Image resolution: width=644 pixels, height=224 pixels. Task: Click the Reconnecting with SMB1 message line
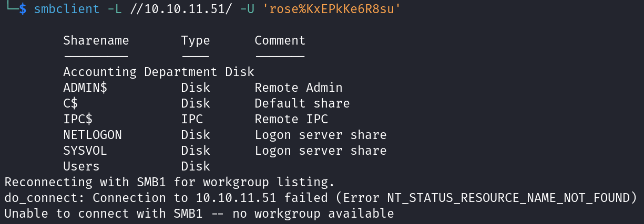(x=169, y=182)
